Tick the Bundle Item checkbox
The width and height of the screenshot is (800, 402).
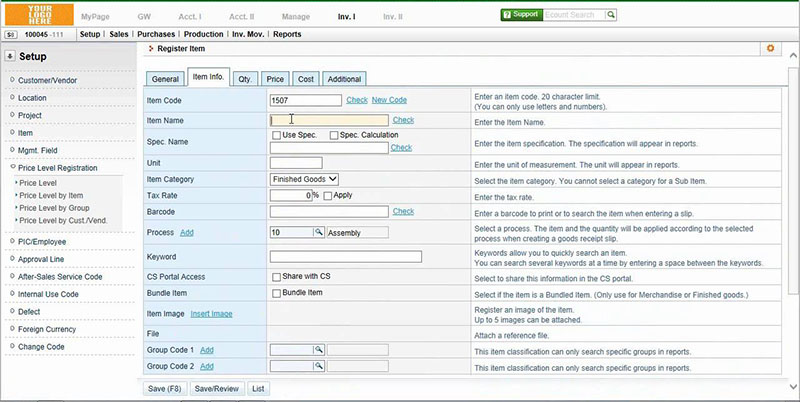pos(277,293)
